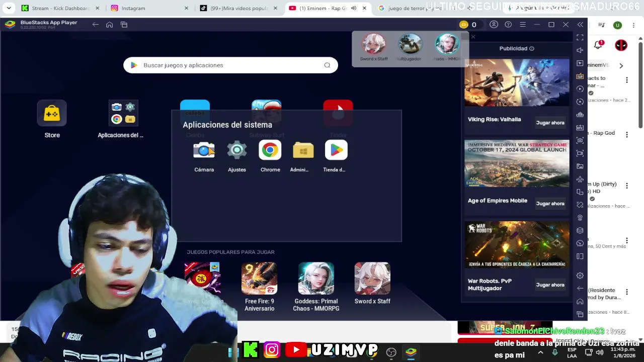Open the set location sidebar icon
Screen dimensions: 644x362
[580, 218]
